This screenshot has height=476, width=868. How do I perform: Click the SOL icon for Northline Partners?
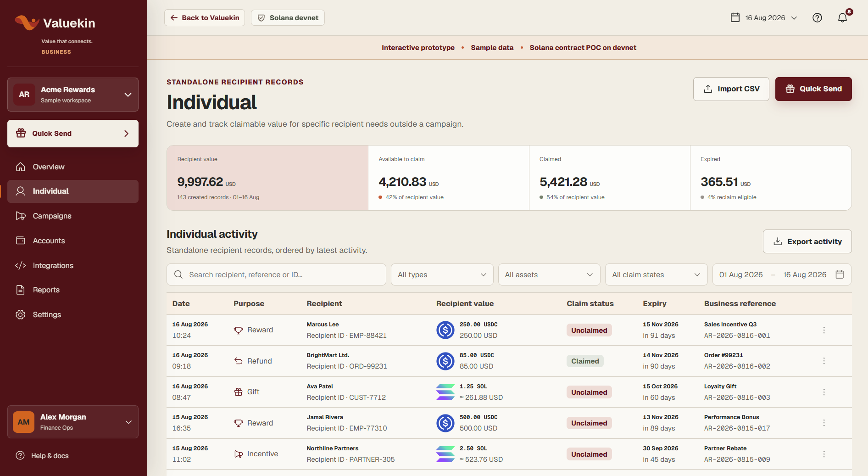[x=445, y=454]
